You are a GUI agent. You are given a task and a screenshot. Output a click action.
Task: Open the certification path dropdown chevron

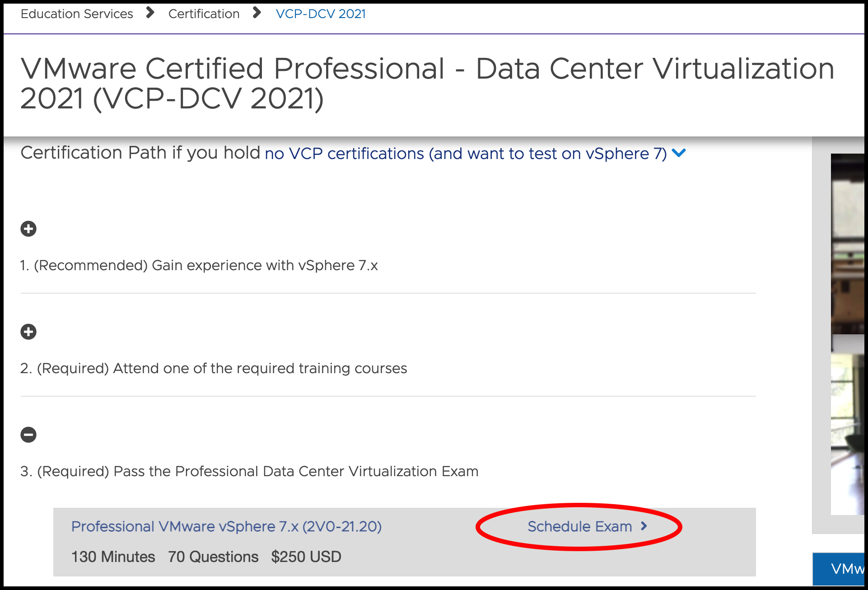point(679,153)
